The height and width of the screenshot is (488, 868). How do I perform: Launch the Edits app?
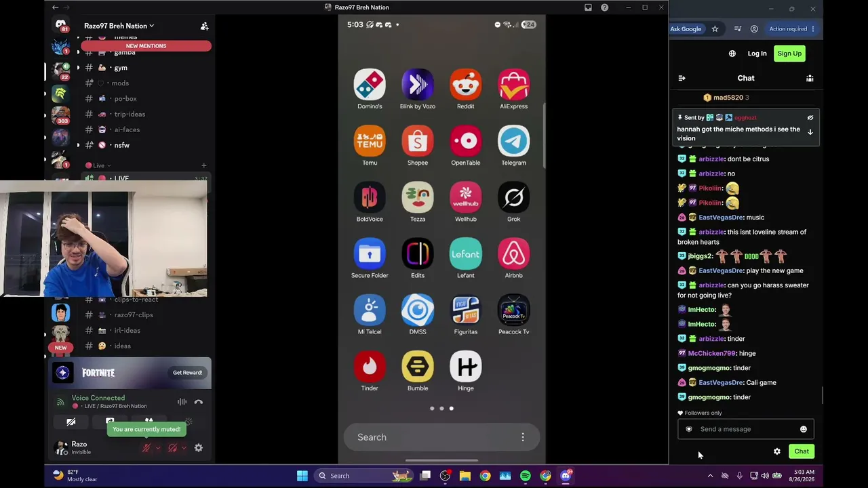(418, 254)
